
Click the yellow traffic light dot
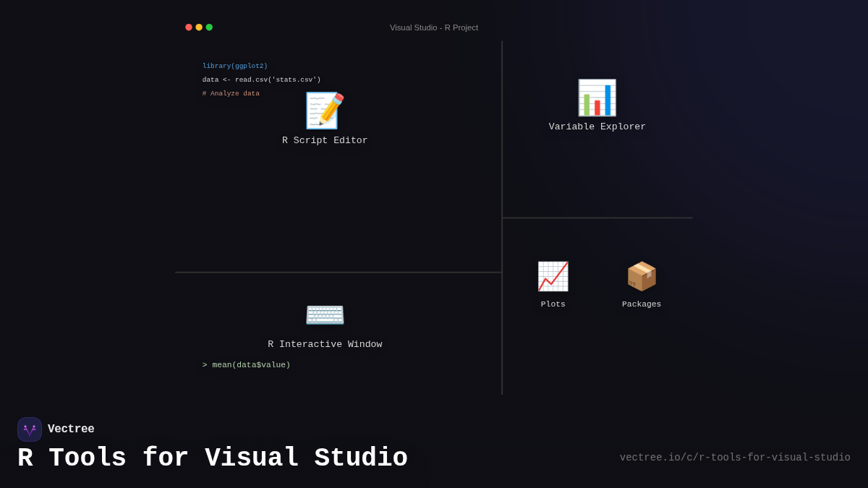point(199,27)
